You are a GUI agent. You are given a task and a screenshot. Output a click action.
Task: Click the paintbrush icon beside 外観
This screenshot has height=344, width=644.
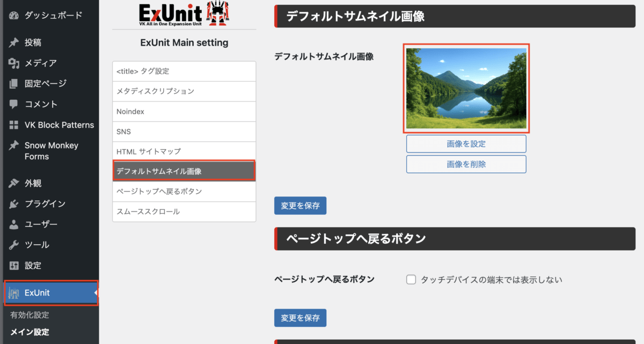(14, 184)
